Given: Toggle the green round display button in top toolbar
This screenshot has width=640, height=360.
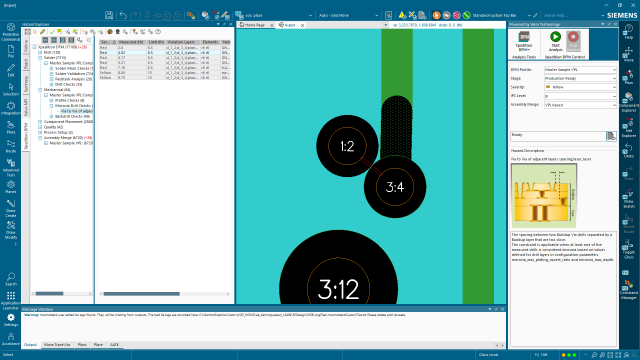Looking at the screenshot, I should click(x=467, y=16).
